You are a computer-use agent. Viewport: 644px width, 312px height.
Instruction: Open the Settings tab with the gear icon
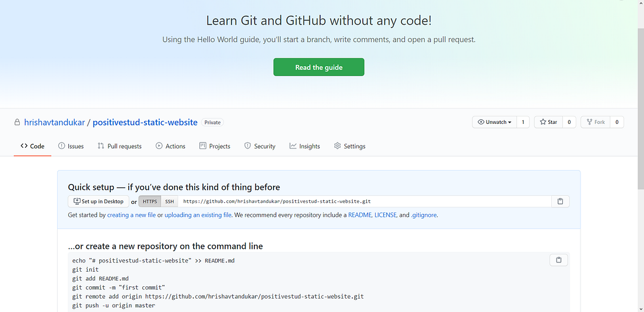[349, 146]
